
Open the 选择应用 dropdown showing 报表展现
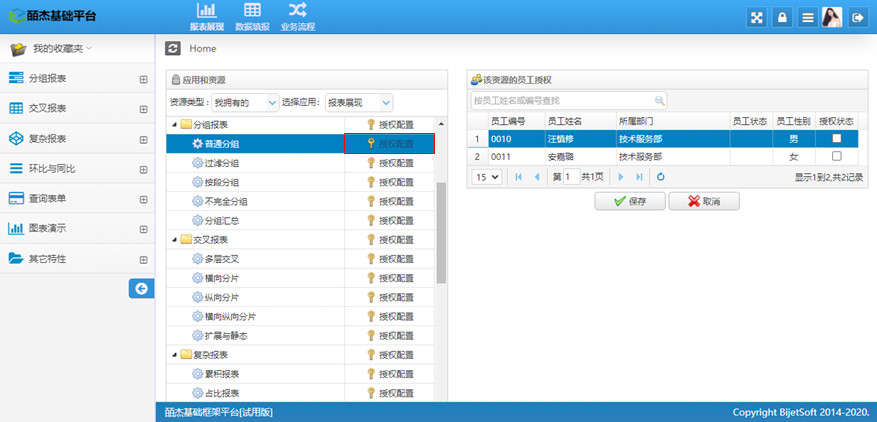coord(359,102)
